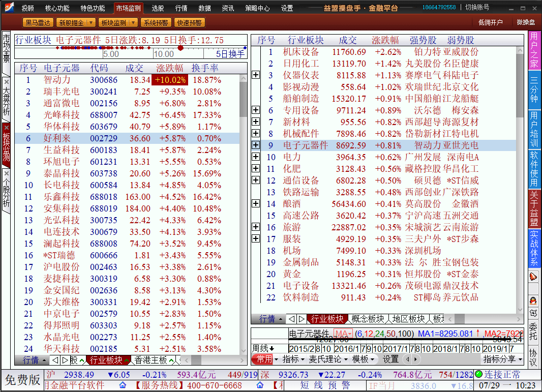Click the home icon before 服务热线
Screen dimensions: 542x392
coord(123,385)
